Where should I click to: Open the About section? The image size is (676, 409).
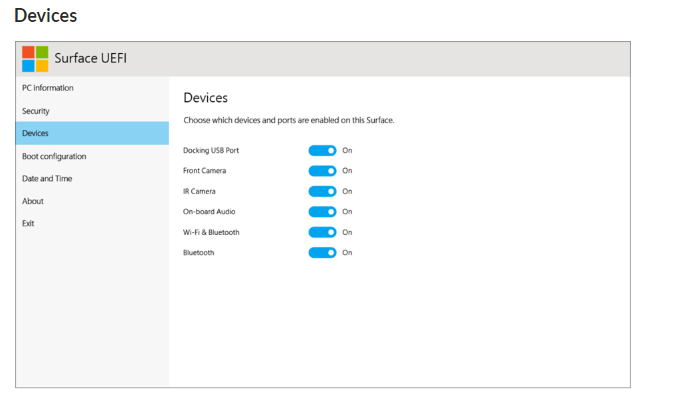(92, 201)
